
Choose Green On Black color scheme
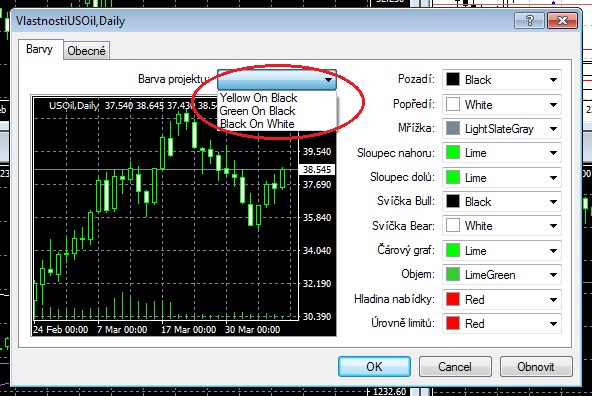coord(257,111)
